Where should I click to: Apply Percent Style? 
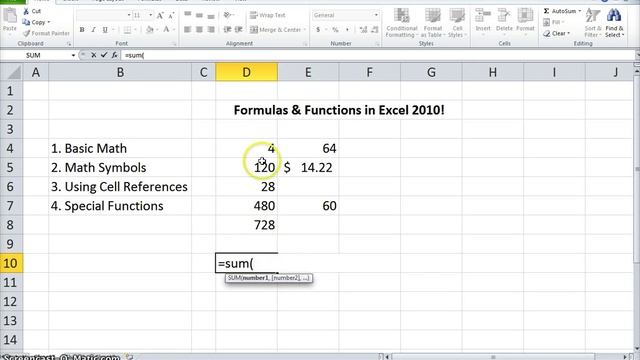335,30
